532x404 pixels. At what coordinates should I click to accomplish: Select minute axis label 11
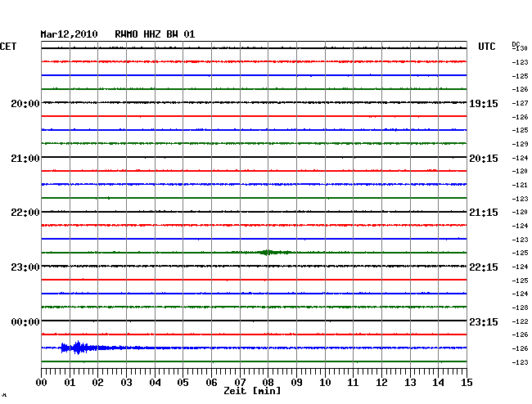(x=353, y=383)
